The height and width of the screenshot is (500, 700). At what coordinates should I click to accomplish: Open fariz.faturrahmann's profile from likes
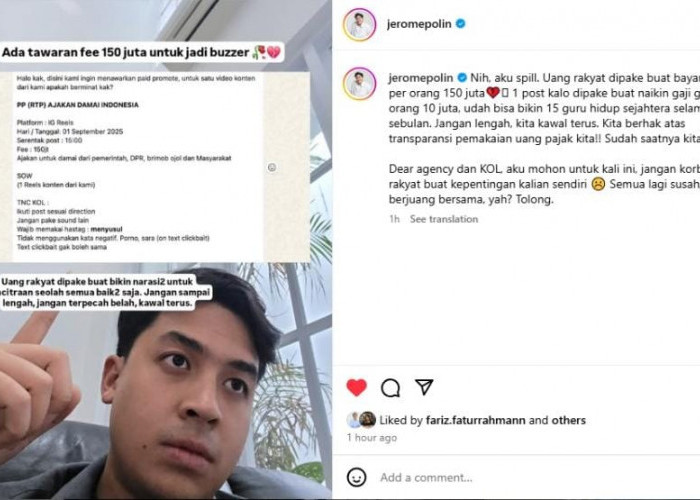(475, 420)
